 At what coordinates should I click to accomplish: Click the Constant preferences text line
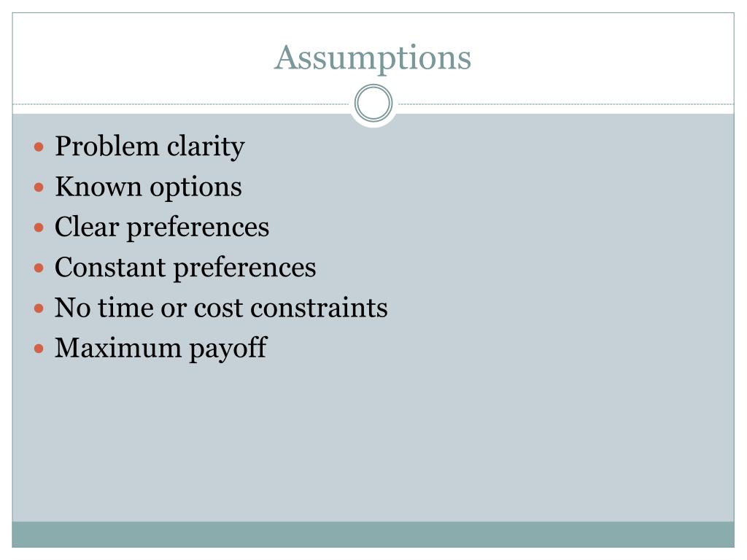185,268
